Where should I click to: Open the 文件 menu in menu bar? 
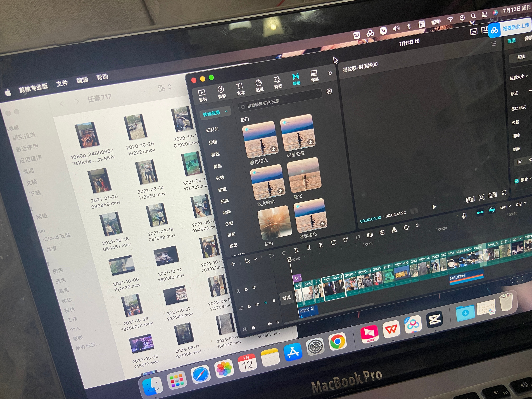[x=62, y=83]
